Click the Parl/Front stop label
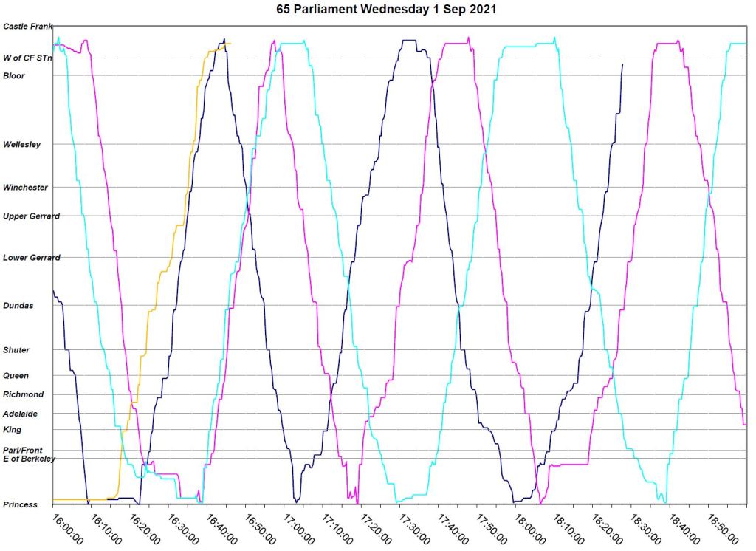The height and width of the screenshot is (551, 756). 23,451
